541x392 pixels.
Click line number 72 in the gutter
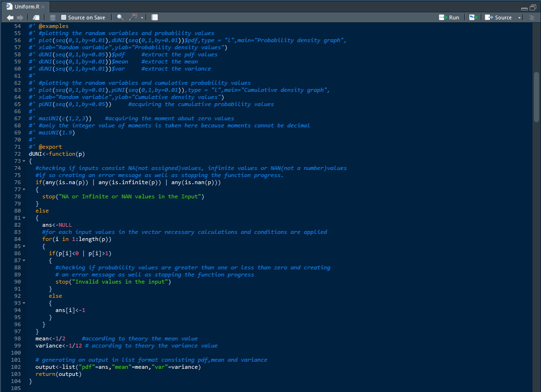tap(18, 154)
